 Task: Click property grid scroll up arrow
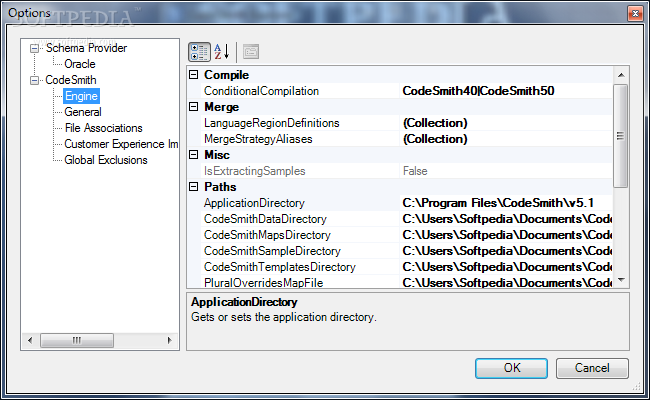(621, 75)
